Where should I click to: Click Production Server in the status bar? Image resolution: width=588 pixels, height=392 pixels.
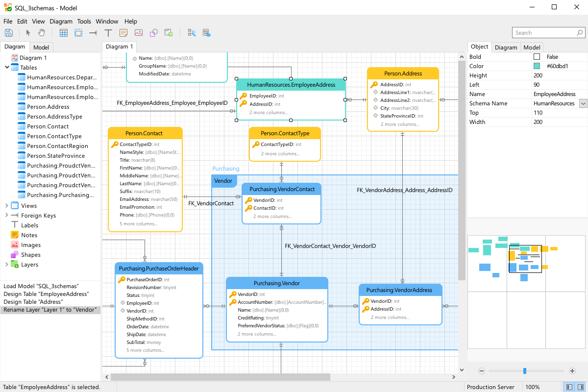coord(491,387)
